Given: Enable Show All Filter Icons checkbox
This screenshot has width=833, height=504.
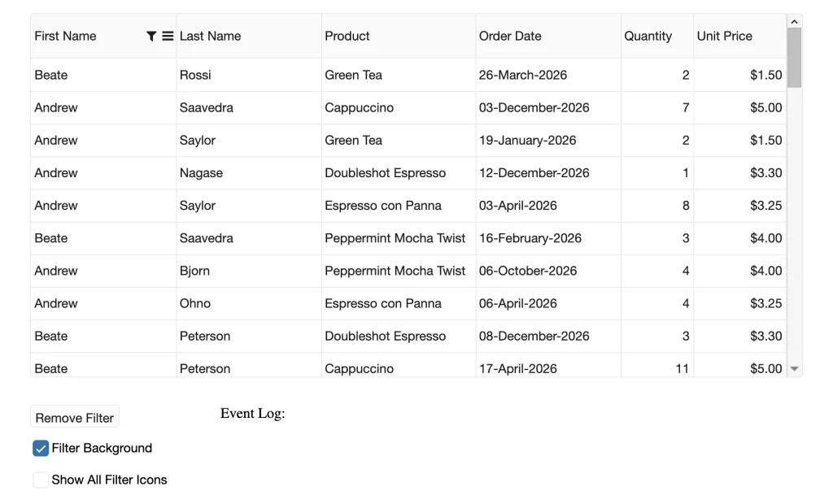Looking at the screenshot, I should (41, 480).
